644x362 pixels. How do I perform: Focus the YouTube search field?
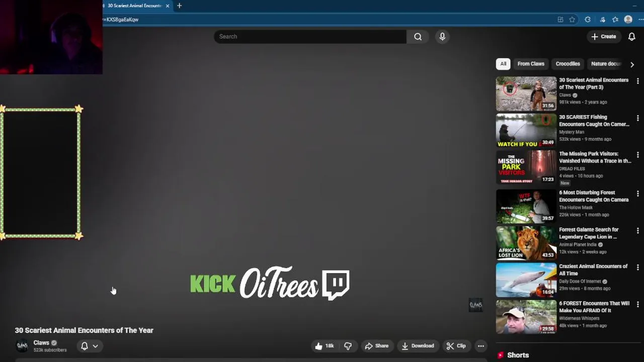(310, 37)
